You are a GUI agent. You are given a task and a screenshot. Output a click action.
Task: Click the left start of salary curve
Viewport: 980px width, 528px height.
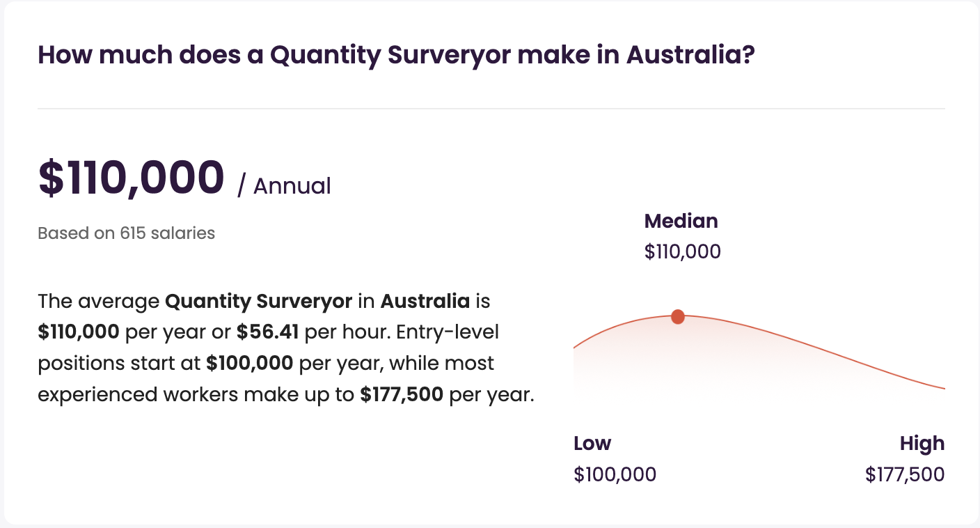click(x=576, y=345)
